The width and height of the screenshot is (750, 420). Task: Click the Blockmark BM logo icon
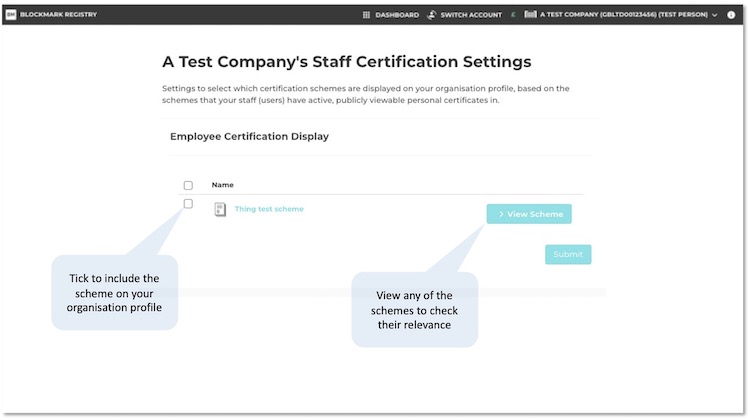(x=11, y=15)
